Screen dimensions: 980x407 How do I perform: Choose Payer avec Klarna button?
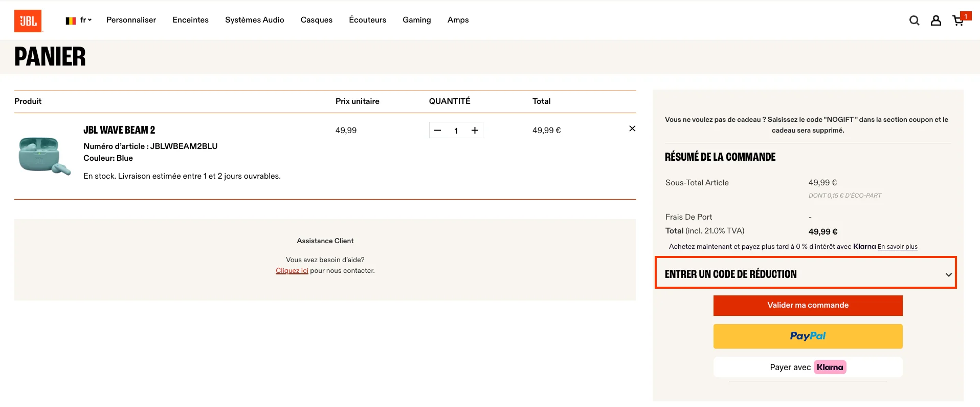click(x=808, y=367)
